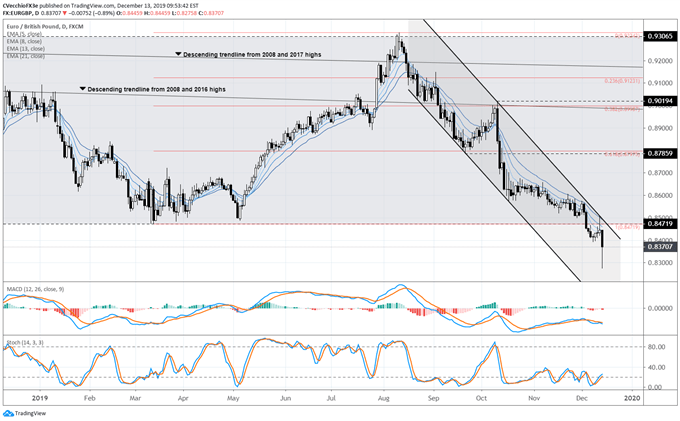
Task: Click the FX:EURGBP symbol in the header
Action: (x=18, y=13)
